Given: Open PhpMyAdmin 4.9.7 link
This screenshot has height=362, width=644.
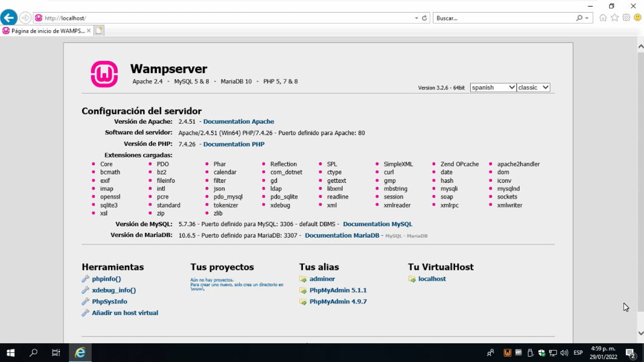Looking at the screenshot, I should point(338,301).
